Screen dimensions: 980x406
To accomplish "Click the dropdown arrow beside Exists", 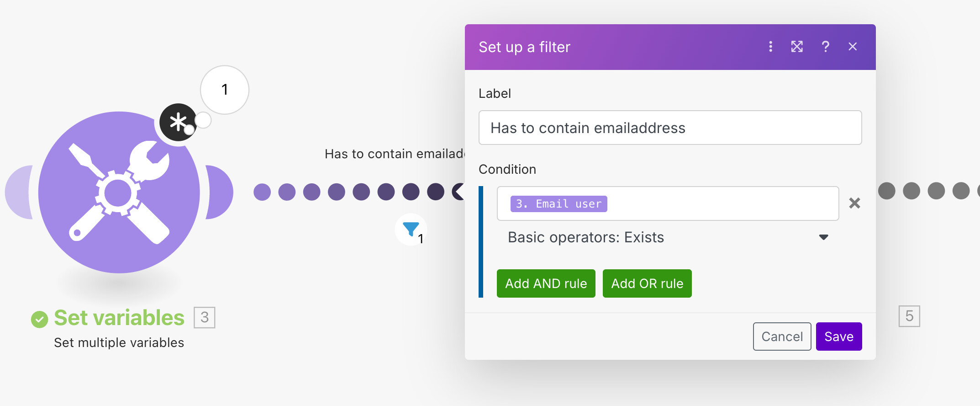I will tap(823, 237).
